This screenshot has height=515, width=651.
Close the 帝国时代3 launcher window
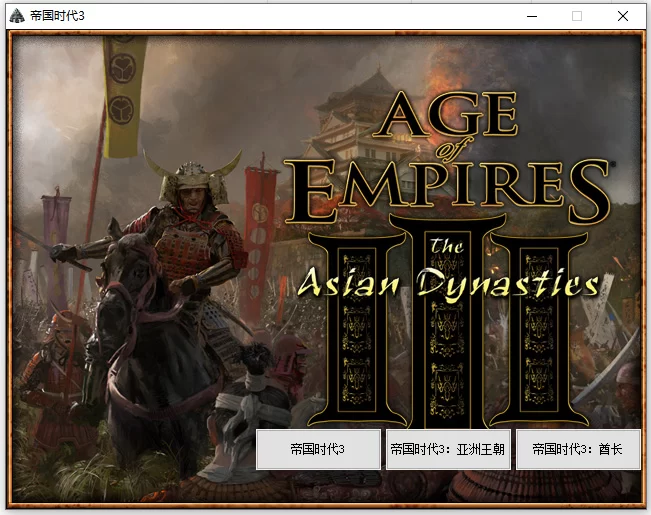623,16
